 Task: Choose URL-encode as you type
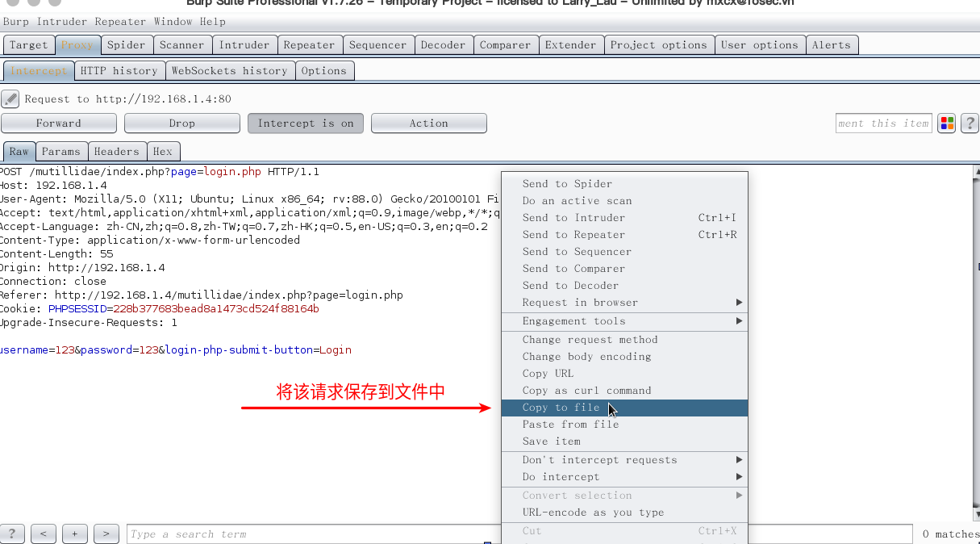pyautogui.click(x=624, y=513)
